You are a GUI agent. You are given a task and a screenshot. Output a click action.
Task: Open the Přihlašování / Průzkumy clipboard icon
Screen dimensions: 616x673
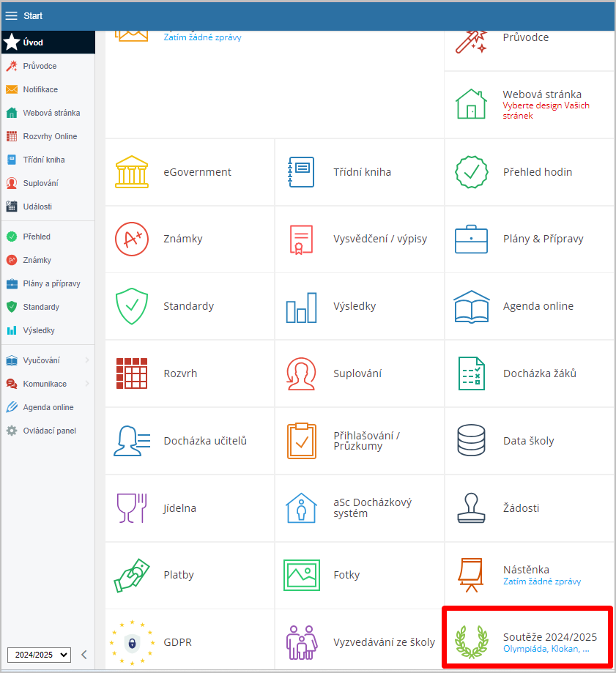tap(301, 441)
